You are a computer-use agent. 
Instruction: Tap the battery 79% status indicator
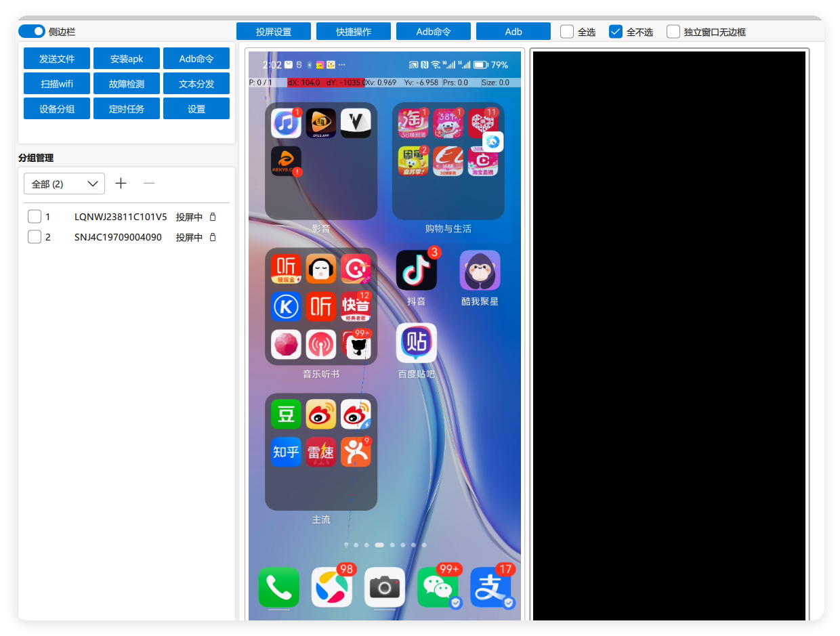pos(490,65)
